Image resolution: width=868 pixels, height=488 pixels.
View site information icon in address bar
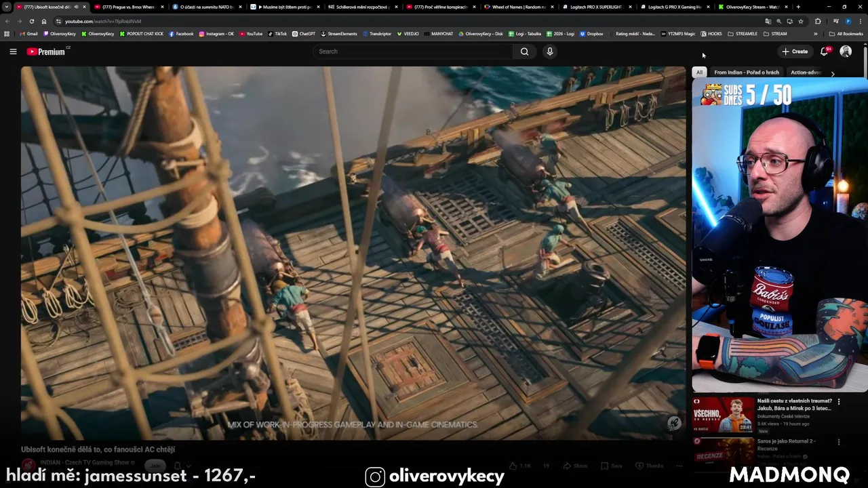coord(59,21)
